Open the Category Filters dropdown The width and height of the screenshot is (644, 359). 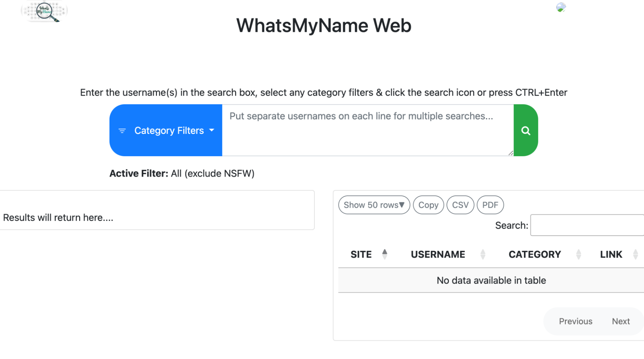pos(169,130)
